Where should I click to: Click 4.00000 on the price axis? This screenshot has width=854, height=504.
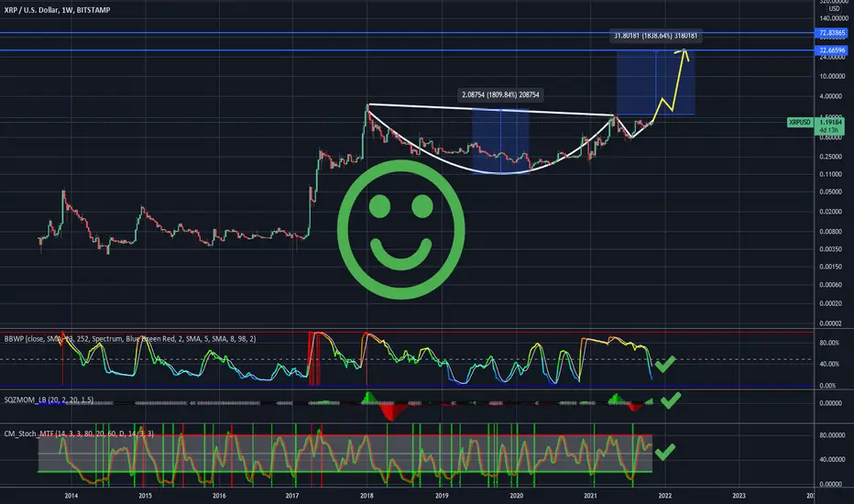832,96
